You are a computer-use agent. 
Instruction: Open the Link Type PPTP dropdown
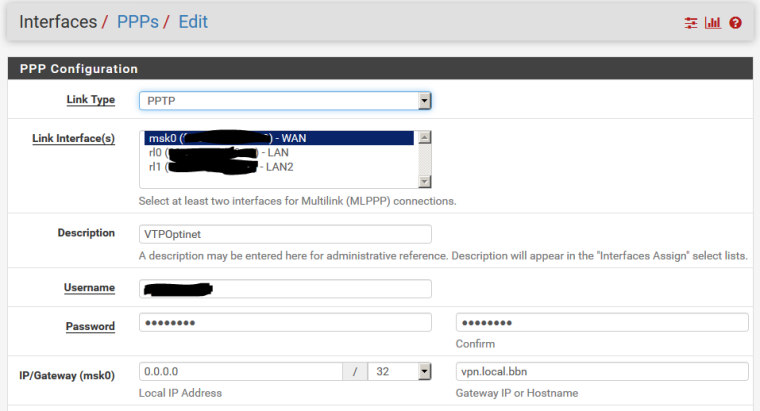click(285, 101)
